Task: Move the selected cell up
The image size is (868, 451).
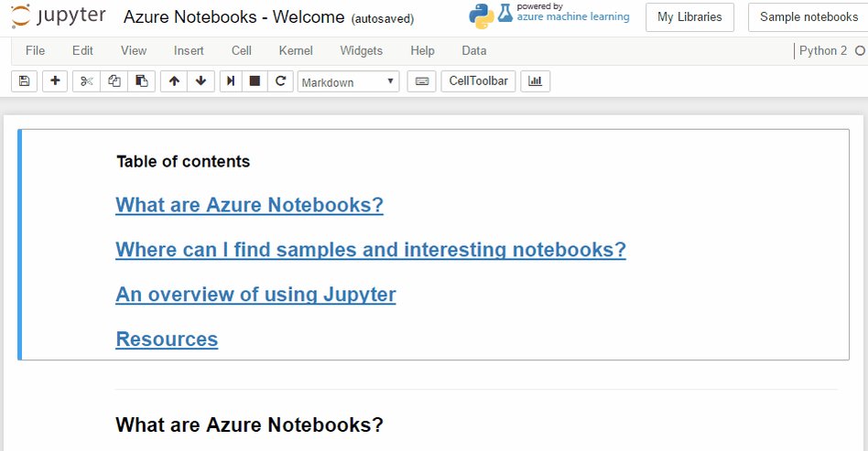Action: [174, 81]
